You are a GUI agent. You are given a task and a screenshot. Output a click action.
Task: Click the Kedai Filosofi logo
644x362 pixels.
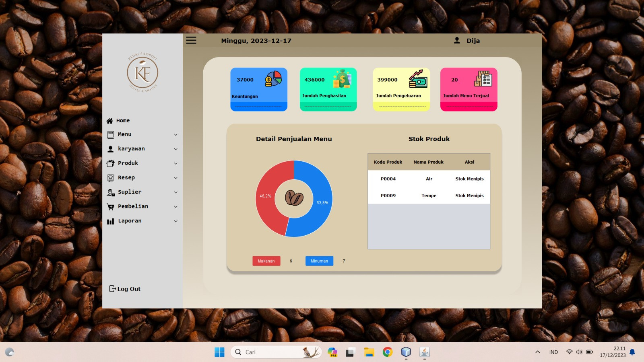click(x=142, y=73)
